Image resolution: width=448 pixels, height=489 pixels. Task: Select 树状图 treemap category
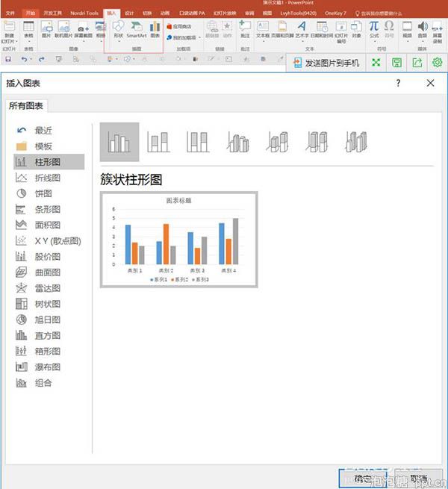(x=49, y=304)
